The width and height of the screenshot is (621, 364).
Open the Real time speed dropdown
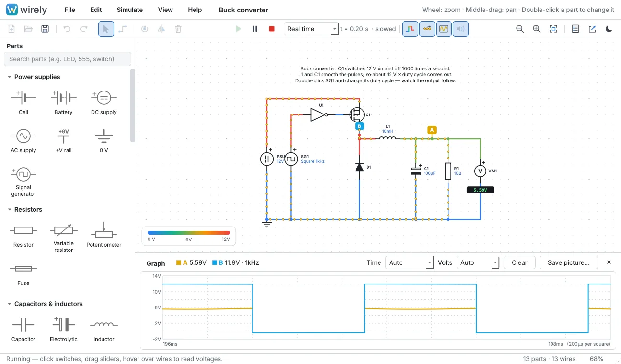[x=311, y=29]
